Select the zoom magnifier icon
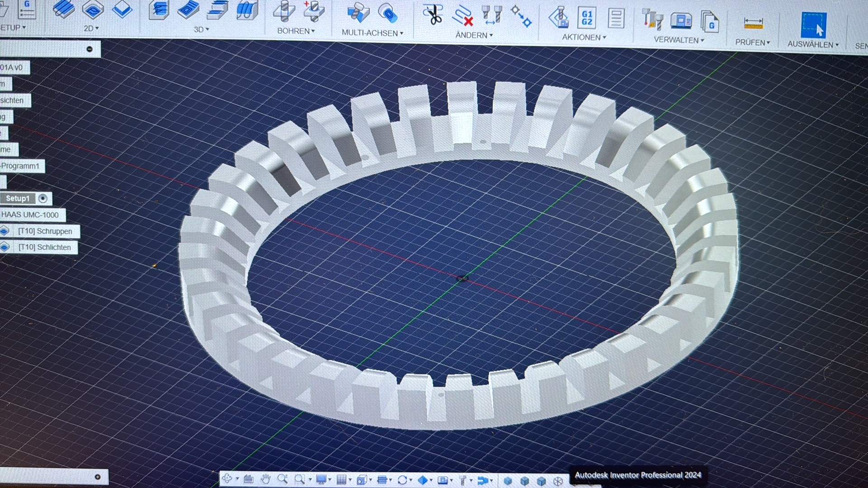Screen dimensions: 868x488 (x=283, y=479)
